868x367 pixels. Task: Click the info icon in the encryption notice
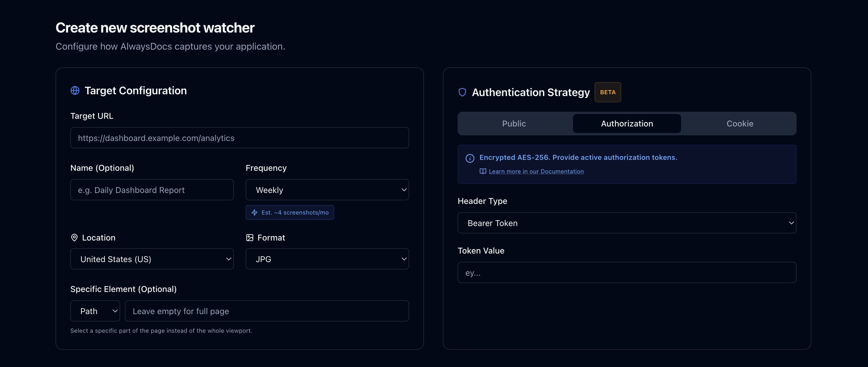point(470,158)
